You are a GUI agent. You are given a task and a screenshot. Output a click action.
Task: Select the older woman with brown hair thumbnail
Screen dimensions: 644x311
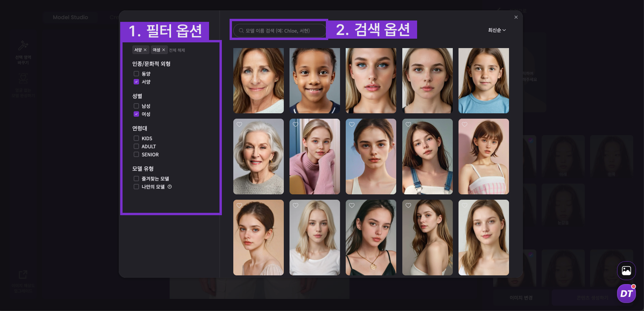(x=259, y=81)
